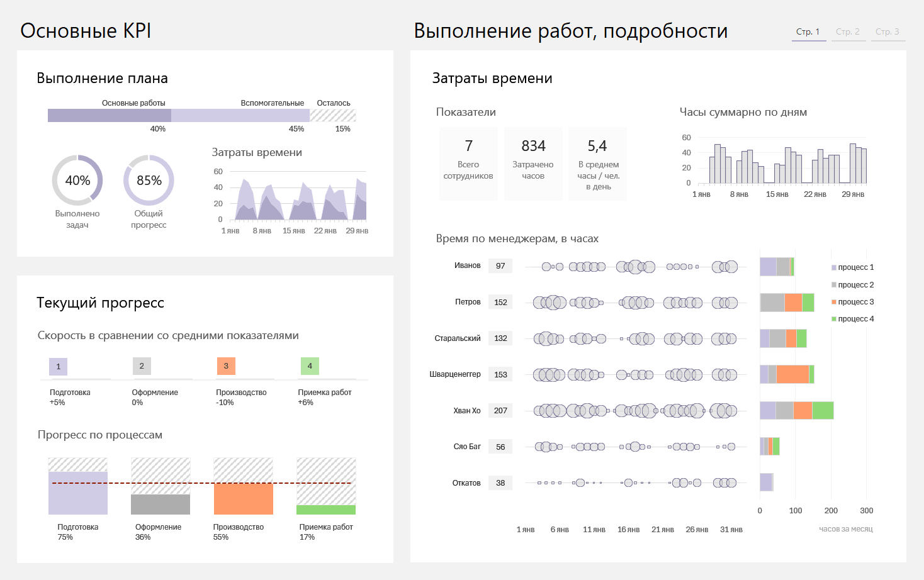The image size is (924, 580).
Task: Click the Производство -10% label
Action: (x=241, y=397)
